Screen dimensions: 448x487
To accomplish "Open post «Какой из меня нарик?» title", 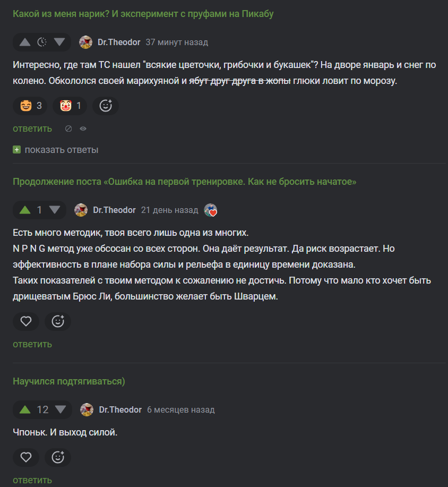I will click(x=143, y=14).
